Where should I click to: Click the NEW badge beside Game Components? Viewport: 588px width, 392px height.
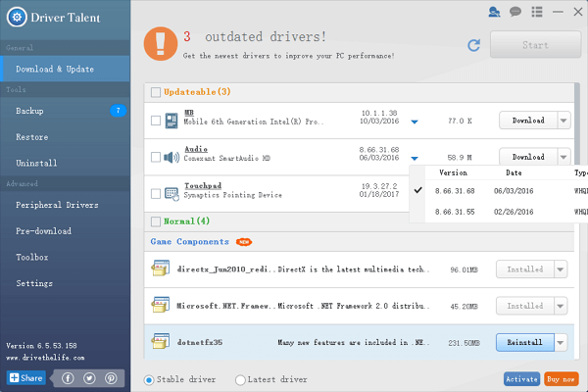point(244,242)
